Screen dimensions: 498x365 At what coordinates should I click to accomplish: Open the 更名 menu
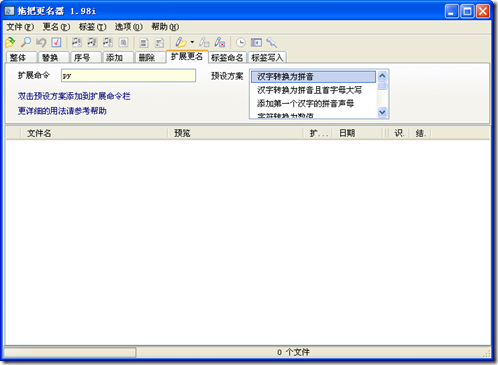click(x=56, y=27)
